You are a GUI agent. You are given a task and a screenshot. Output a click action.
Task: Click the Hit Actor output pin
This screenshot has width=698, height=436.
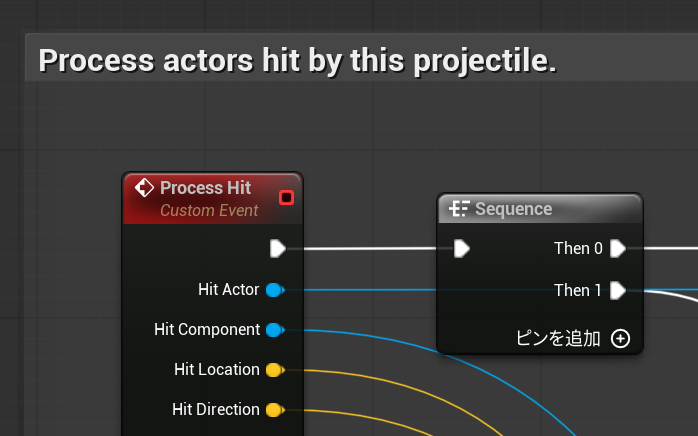(x=274, y=290)
